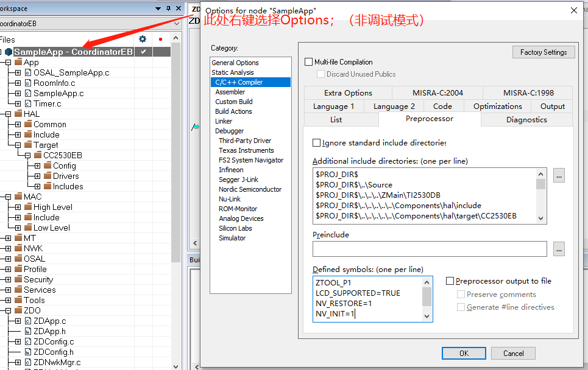Click the ZDO folder icon
This screenshot has height=370, width=588.
(x=18, y=310)
